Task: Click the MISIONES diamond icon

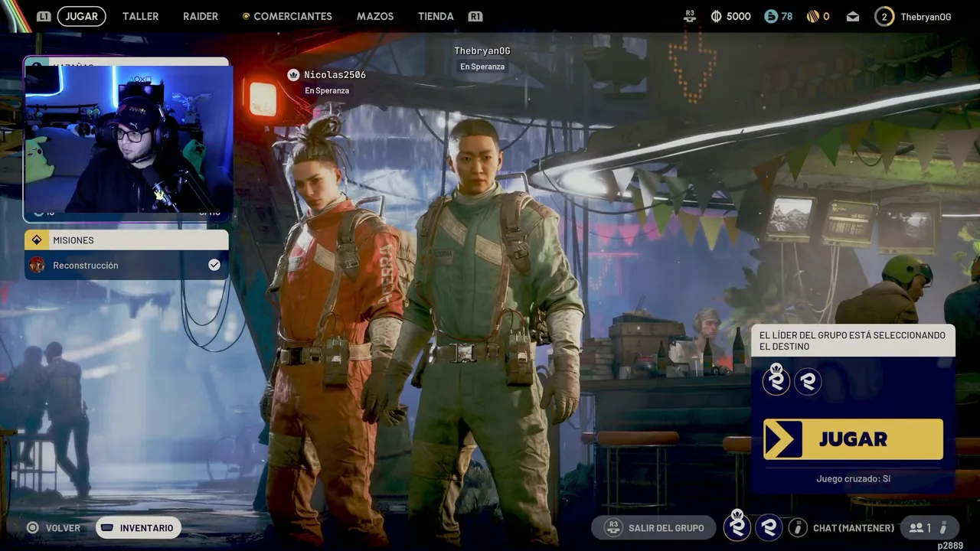Action: tap(37, 240)
